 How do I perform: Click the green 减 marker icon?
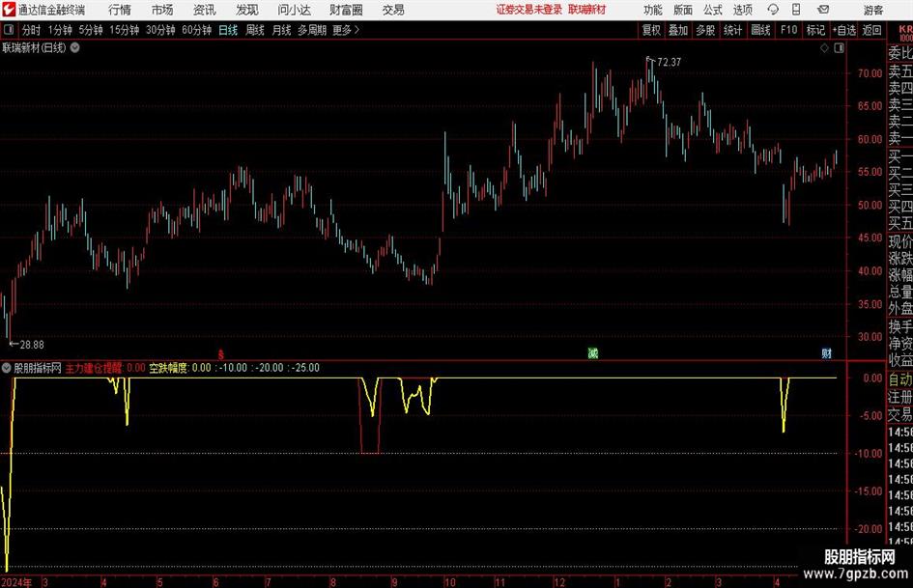coord(593,352)
